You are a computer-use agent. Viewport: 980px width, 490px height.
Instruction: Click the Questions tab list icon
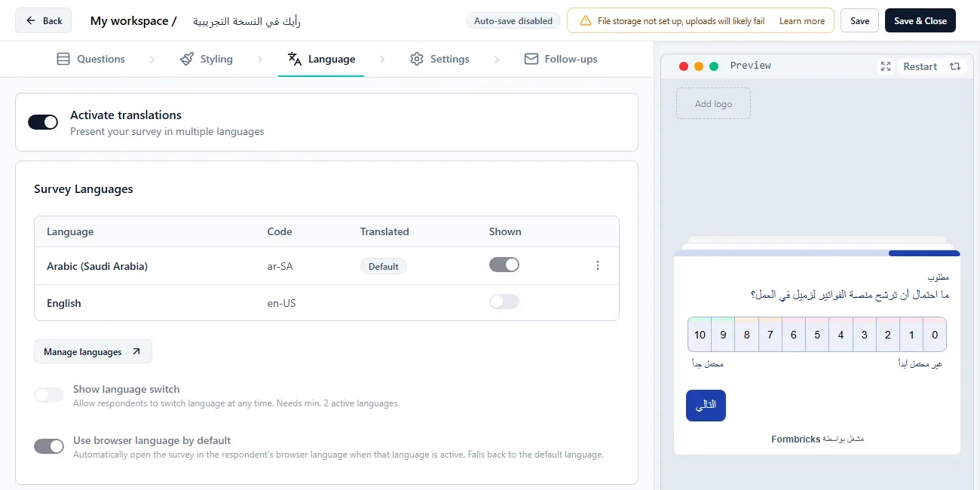point(63,59)
